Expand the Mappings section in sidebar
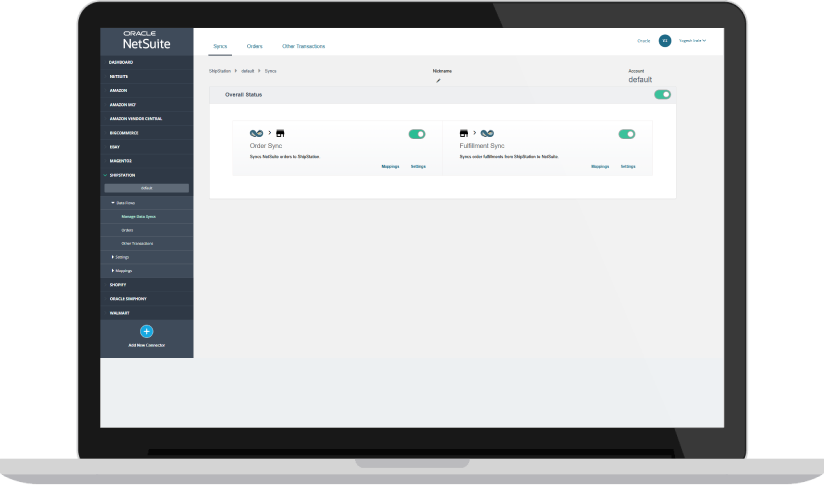Viewport: 824px width, 485px height. click(113, 270)
